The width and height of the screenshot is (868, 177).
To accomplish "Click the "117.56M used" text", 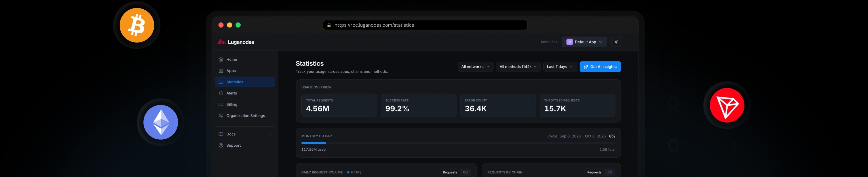I will (313, 150).
